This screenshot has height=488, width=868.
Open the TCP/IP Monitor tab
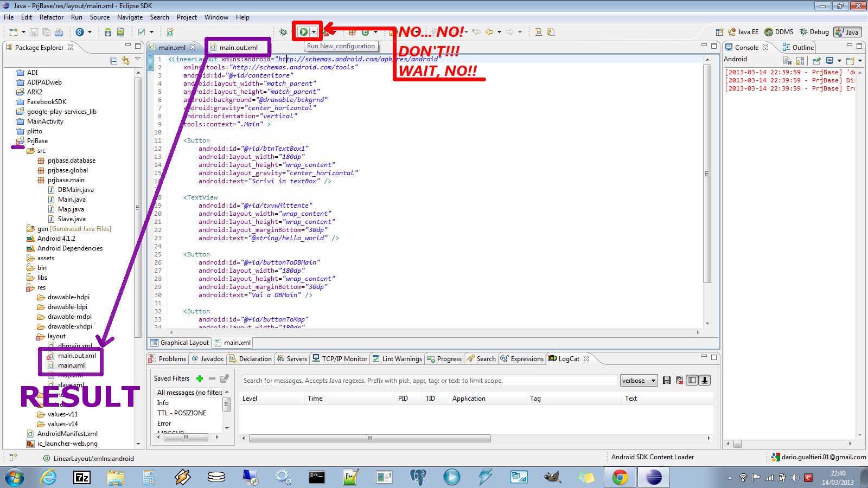coord(340,359)
